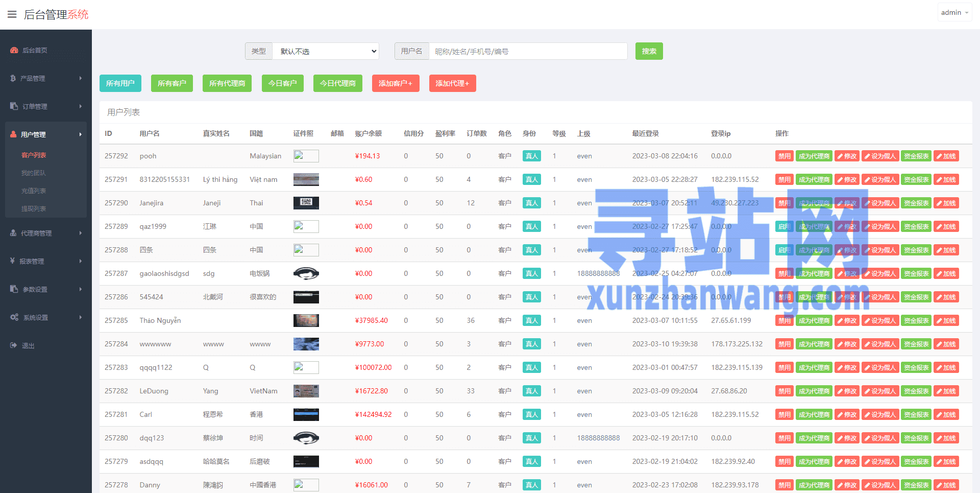The width and height of the screenshot is (980, 493).
Task: Click the 报表管理 yen icon
Action: (x=13, y=261)
